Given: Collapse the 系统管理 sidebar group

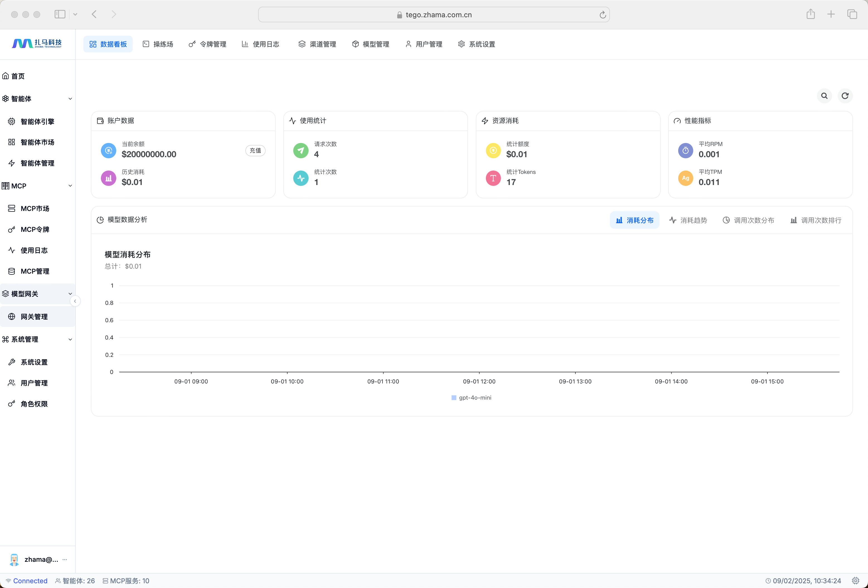Looking at the screenshot, I should click(70, 339).
